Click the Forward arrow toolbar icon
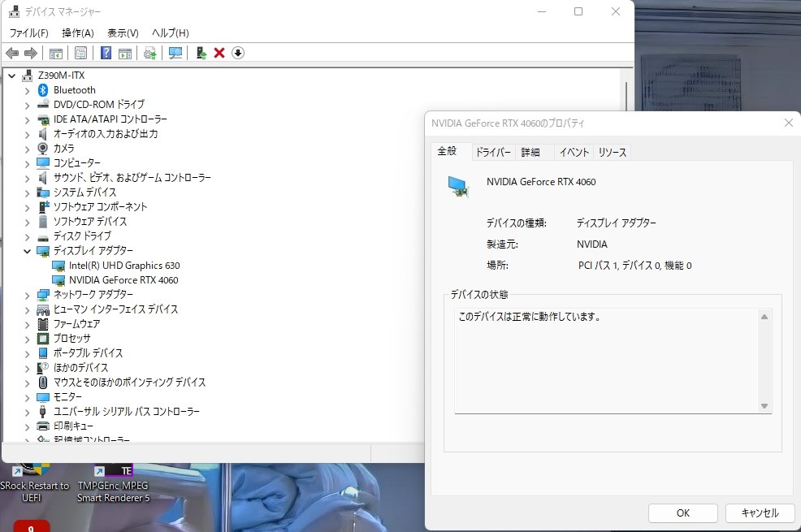Screen dimensions: 801x532 tap(31, 53)
